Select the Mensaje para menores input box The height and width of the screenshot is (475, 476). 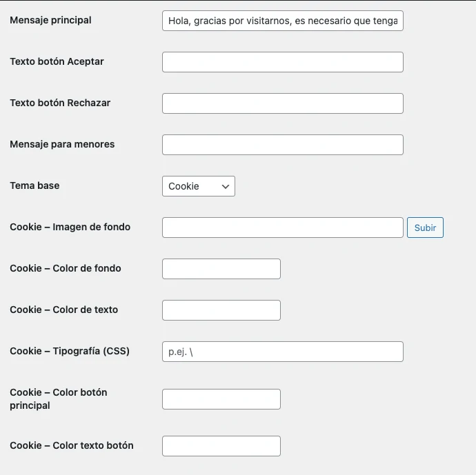point(282,145)
